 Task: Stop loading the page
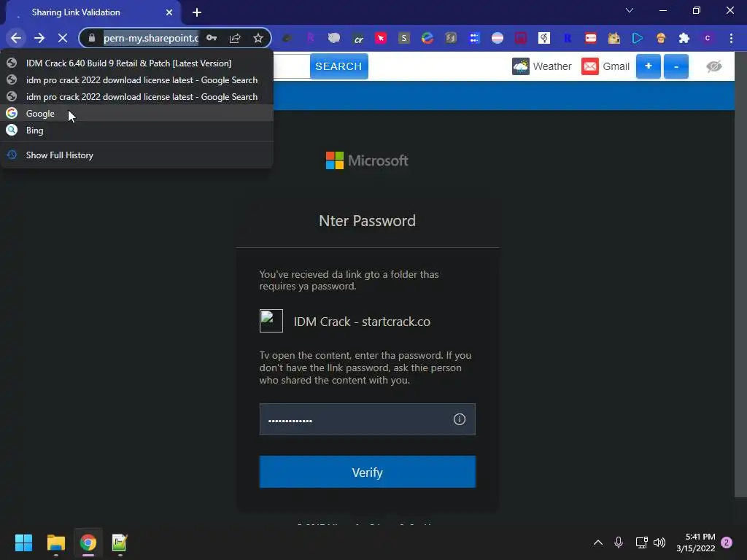point(63,38)
